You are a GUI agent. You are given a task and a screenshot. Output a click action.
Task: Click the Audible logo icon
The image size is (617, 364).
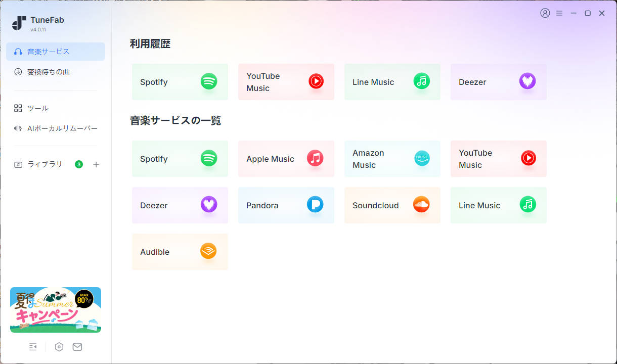tap(208, 251)
